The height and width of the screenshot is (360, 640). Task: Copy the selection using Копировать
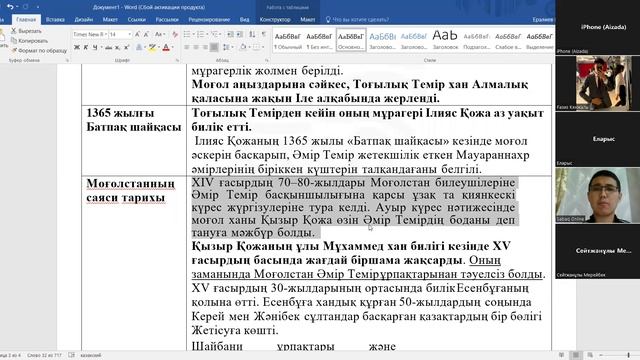(29, 41)
